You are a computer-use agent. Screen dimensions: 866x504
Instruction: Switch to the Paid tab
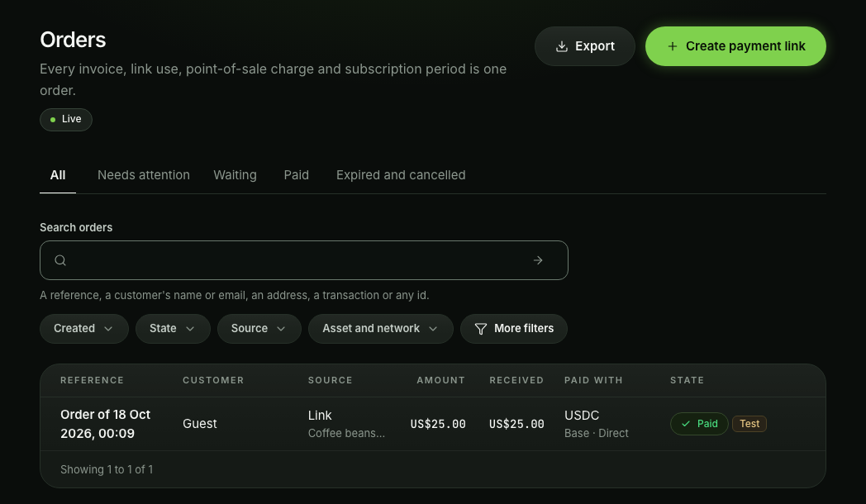coord(296,175)
